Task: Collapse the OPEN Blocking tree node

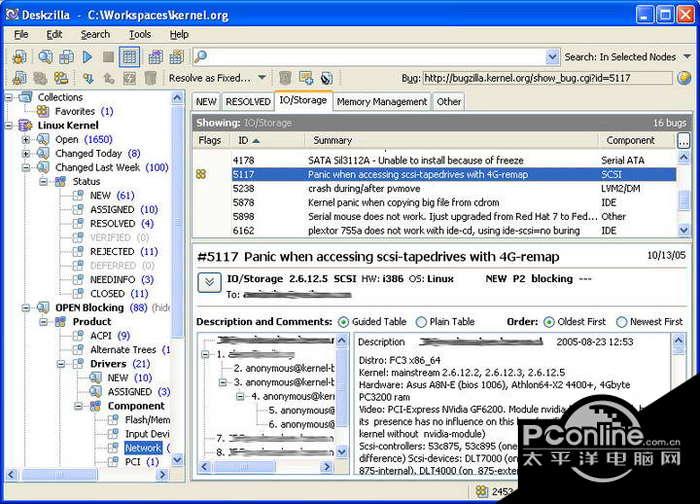Action: [26, 308]
